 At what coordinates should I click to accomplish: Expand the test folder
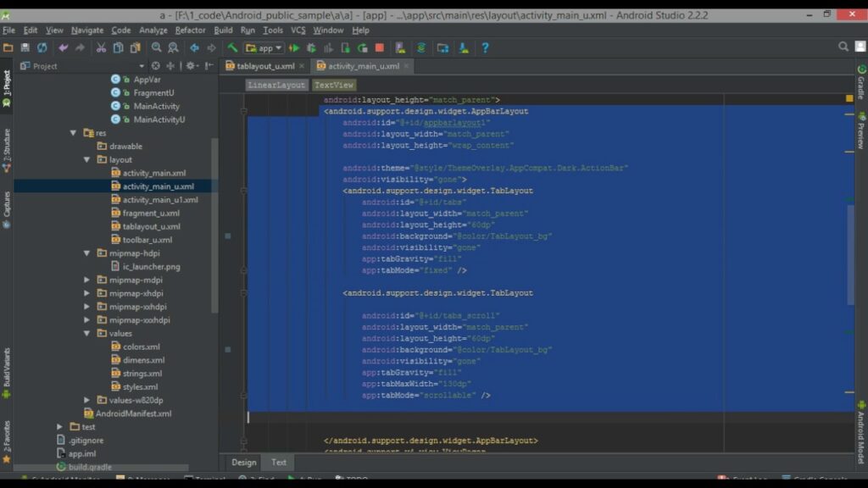coord(60,427)
